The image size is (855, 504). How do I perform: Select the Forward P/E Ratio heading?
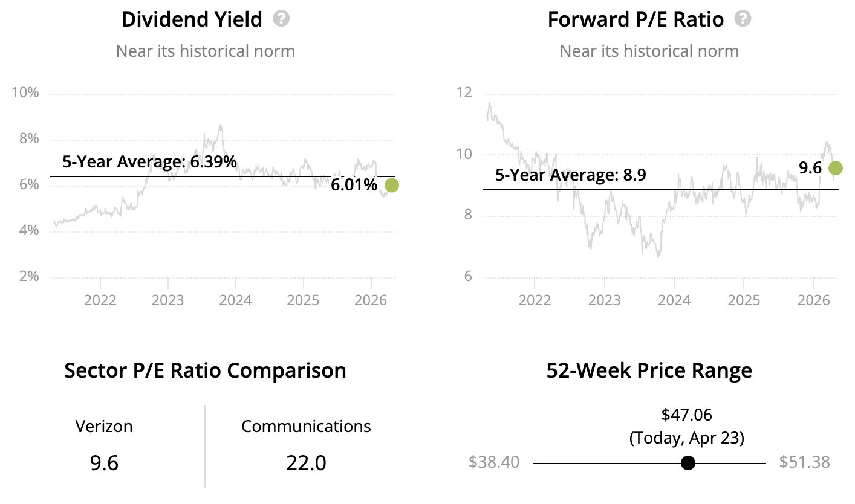pyautogui.click(x=636, y=19)
